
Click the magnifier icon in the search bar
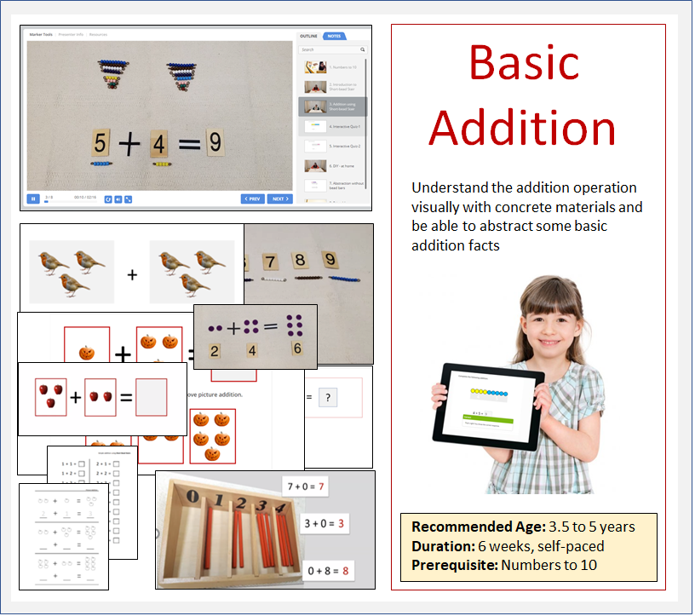click(x=363, y=50)
